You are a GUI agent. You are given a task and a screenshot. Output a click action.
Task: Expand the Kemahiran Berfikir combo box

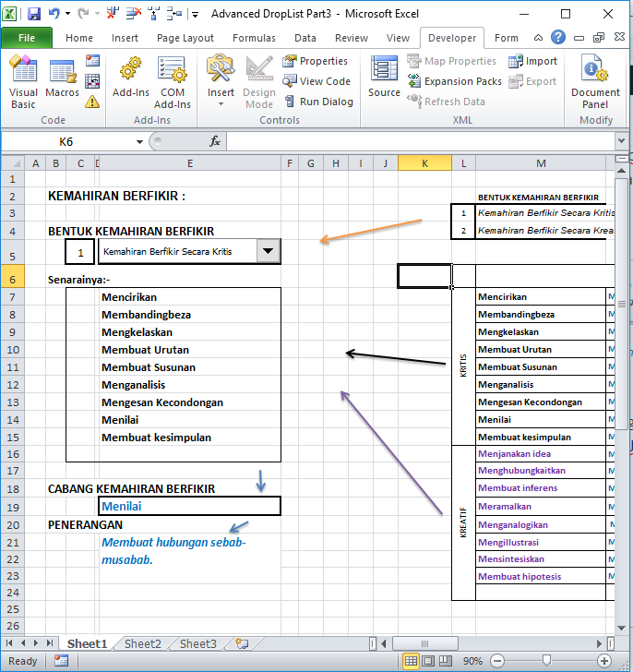[268, 251]
